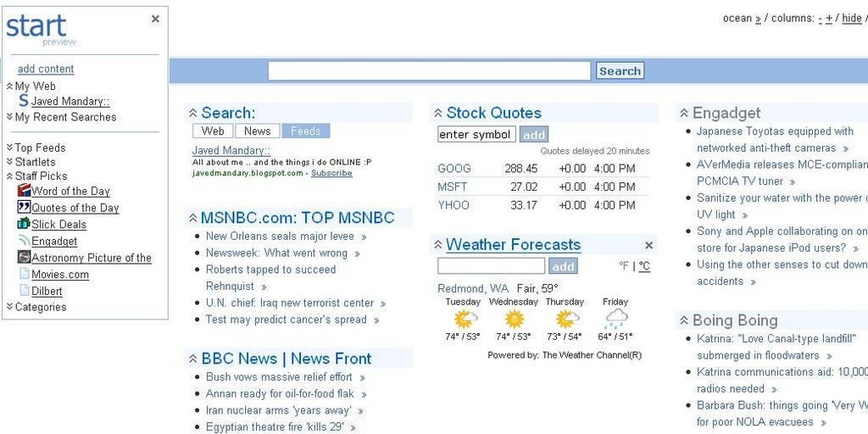Image resolution: width=868 pixels, height=434 pixels.
Task: Select the News search tab
Action: [258, 131]
